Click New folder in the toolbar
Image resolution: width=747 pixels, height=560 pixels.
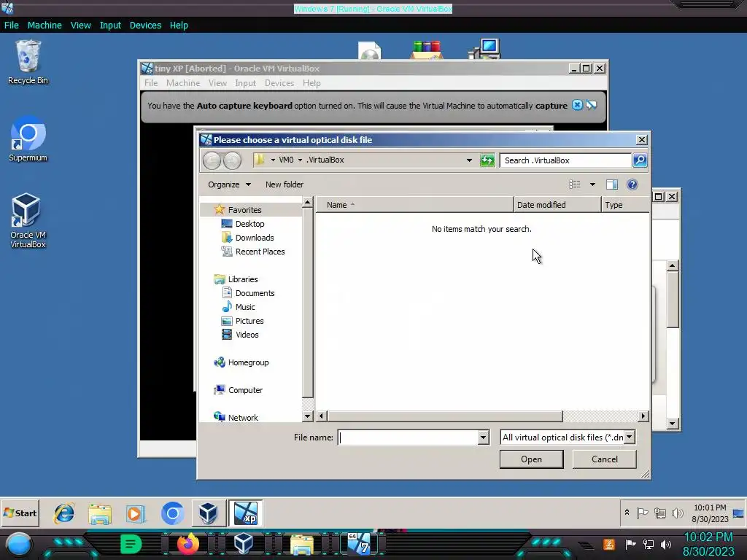point(285,184)
